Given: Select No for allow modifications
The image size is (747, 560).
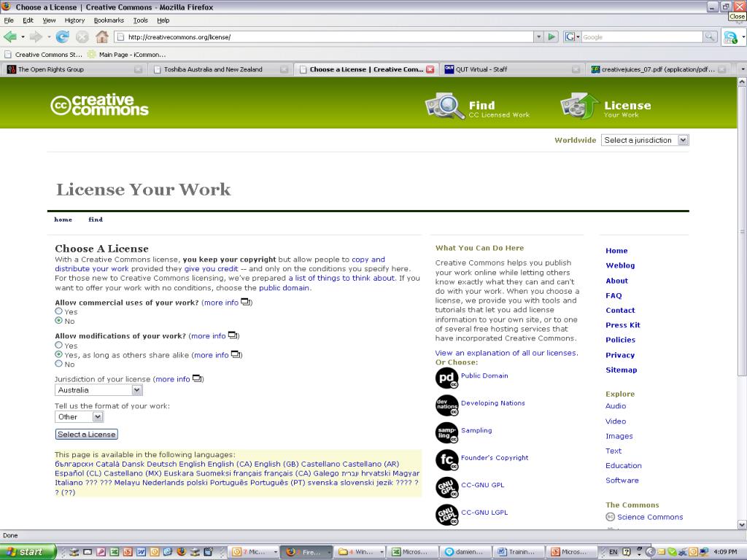Looking at the screenshot, I should pyautogui.click(x=58, y=364).
